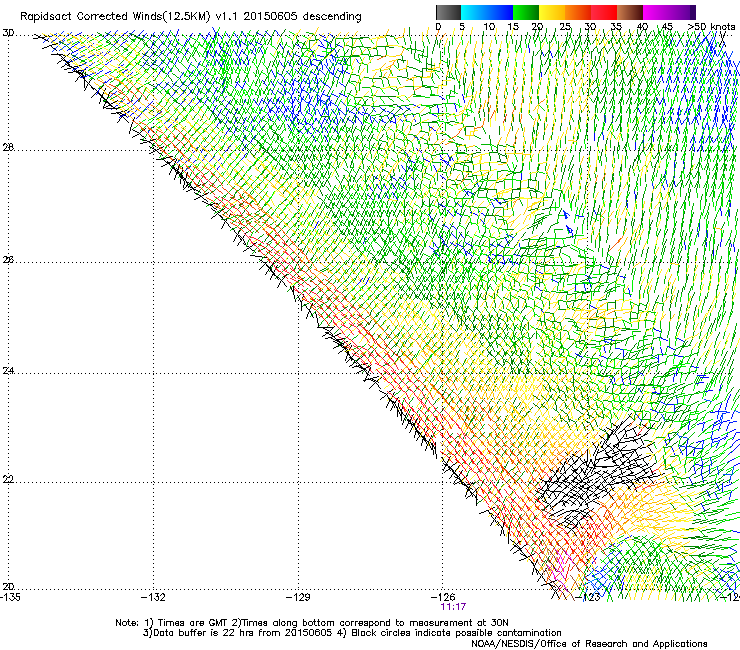Viewport: 740px width, 650px height.
Task: Click the '30' latitude label on left axis
Action: click(8, 33)
